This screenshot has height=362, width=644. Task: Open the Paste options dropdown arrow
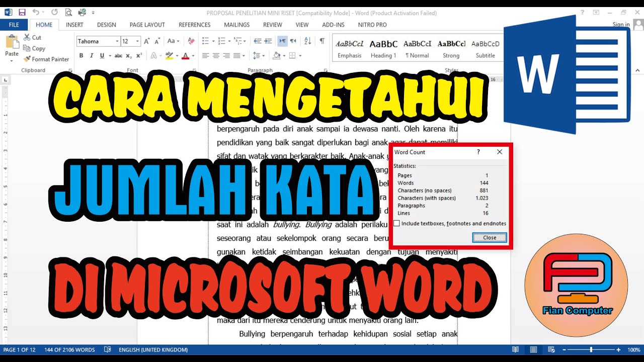point(12,61)
